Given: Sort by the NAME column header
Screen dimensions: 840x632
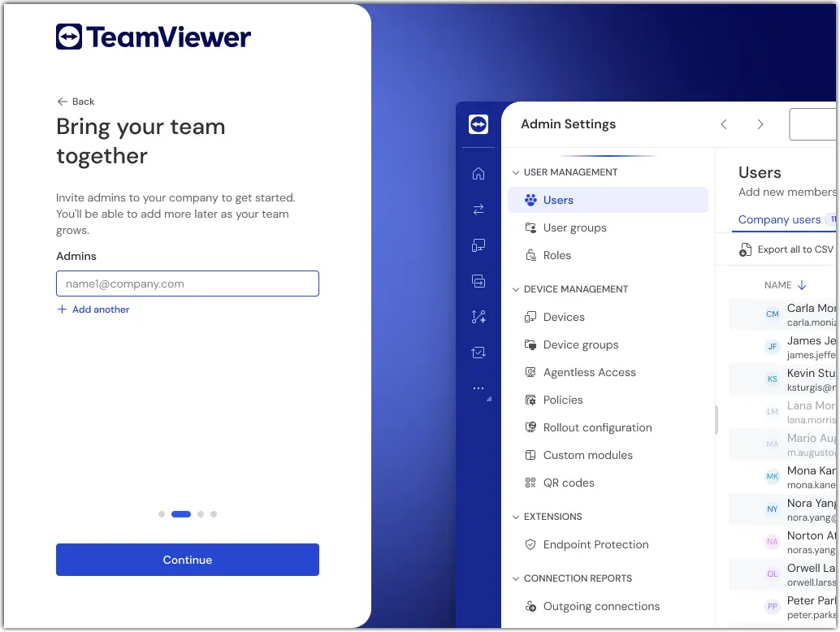Looking at the screenshot, I should (x=785, y=285).
